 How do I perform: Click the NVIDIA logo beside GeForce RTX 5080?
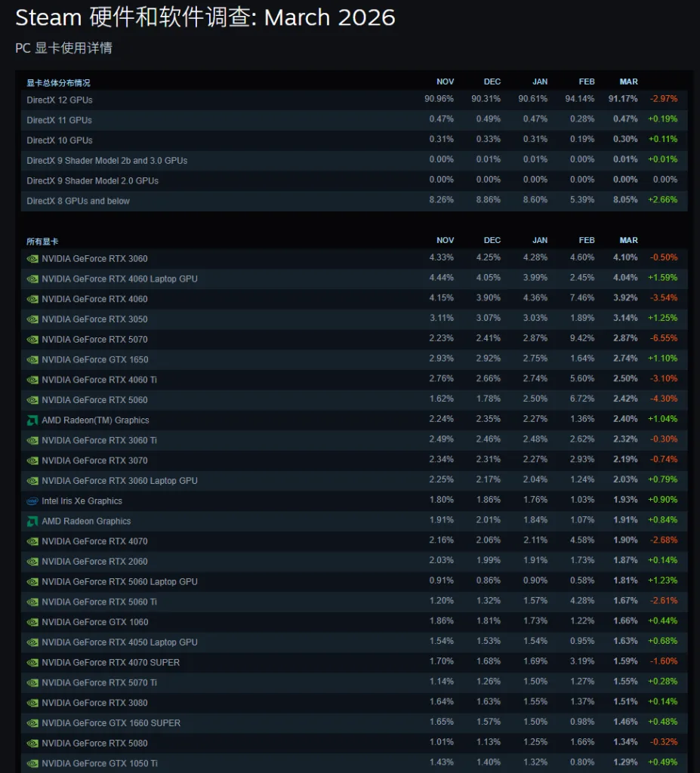click(32, 744)
